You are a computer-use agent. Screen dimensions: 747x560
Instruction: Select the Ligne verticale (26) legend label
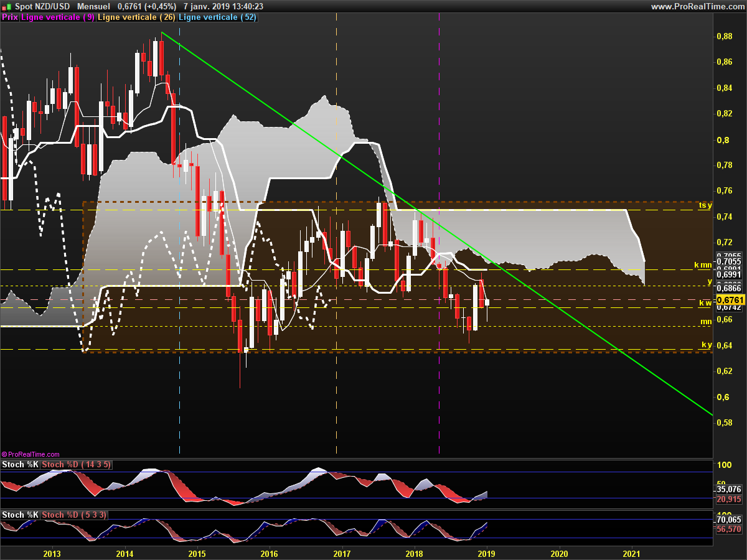pos(138,17)
